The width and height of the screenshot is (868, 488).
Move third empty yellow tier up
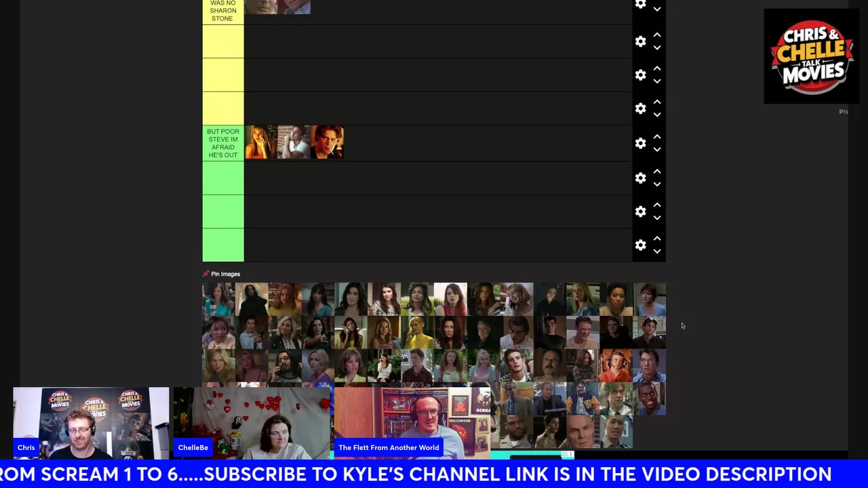657,102
